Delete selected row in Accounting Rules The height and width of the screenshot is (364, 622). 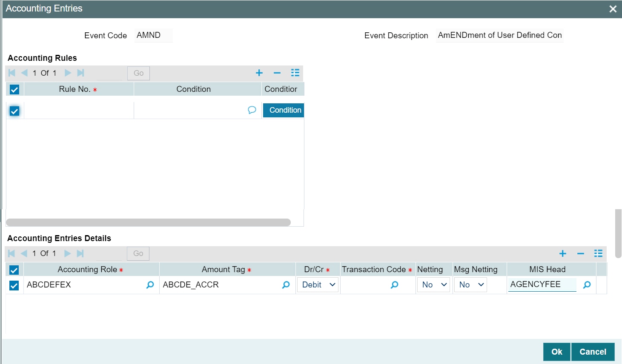tap(277, 73)
